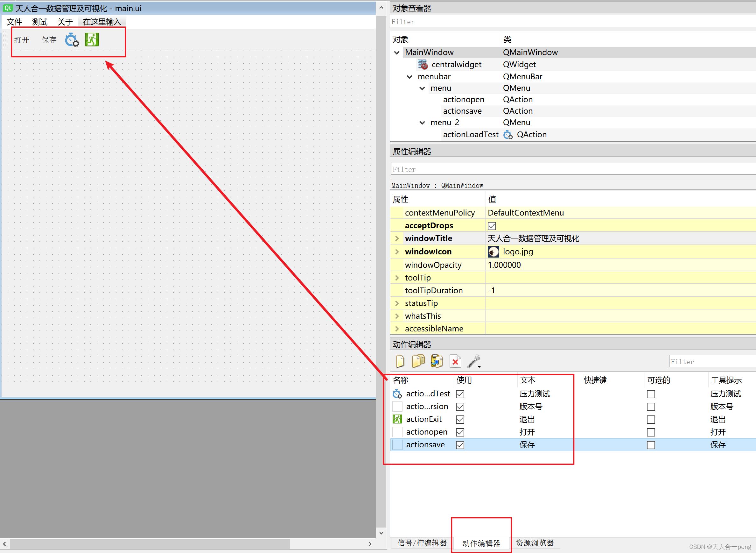Click the Delete action red X icon

pyautogui.click(x=455, y=362)
